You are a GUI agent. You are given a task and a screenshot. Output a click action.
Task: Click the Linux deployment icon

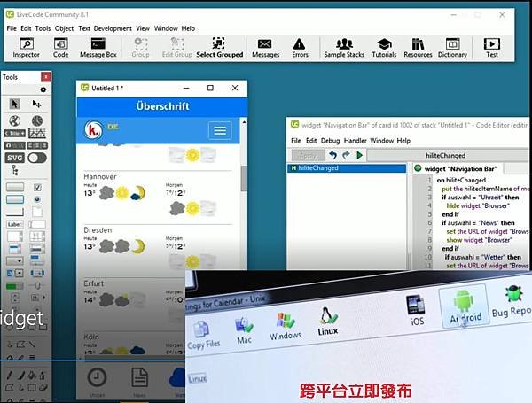coord(328,321)
